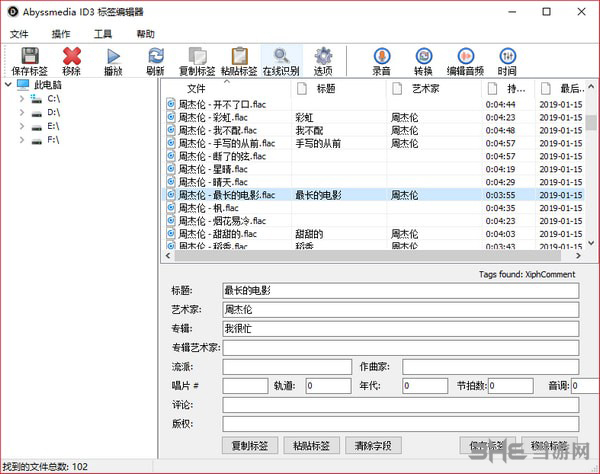Click the 专辑艺术家 input field

tap(401, 348)
